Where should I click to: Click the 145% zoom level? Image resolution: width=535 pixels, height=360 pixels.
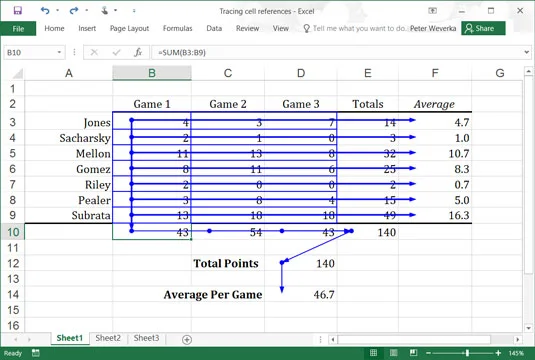[x=516, y=353]
